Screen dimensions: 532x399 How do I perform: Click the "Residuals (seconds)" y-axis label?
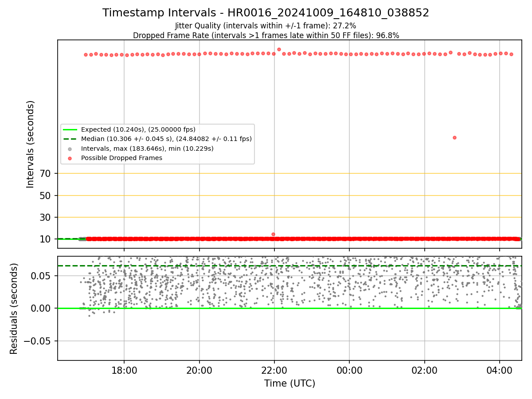[14, 309]
